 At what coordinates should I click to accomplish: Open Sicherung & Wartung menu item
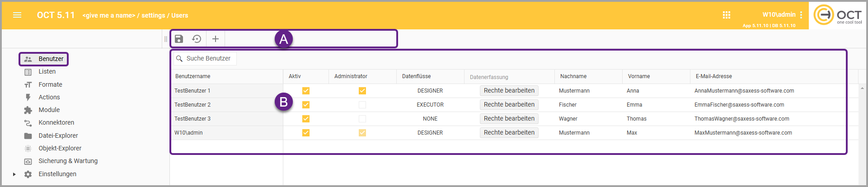(68, 161)
